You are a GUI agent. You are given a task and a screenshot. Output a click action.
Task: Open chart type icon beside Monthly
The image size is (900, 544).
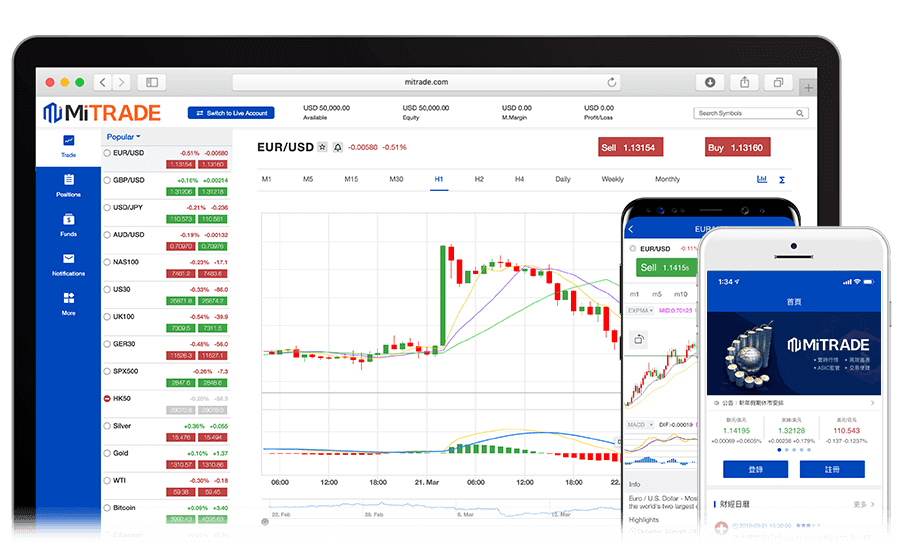pos(762,180)
